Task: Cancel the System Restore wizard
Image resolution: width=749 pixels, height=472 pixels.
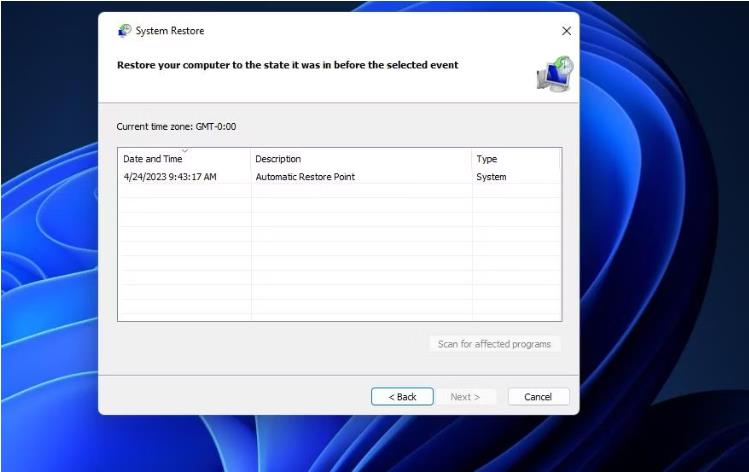Action: 538,397
